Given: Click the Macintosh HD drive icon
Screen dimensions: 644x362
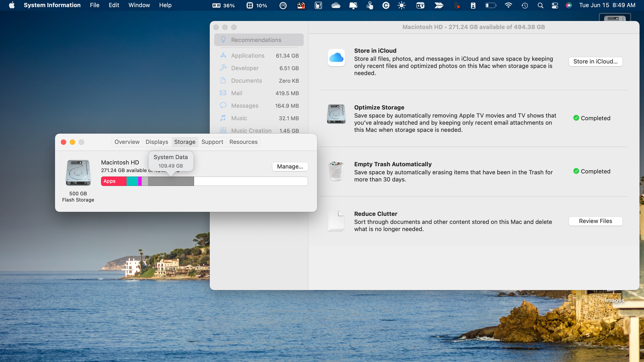Looking at the screenshot, I should 78,173.
